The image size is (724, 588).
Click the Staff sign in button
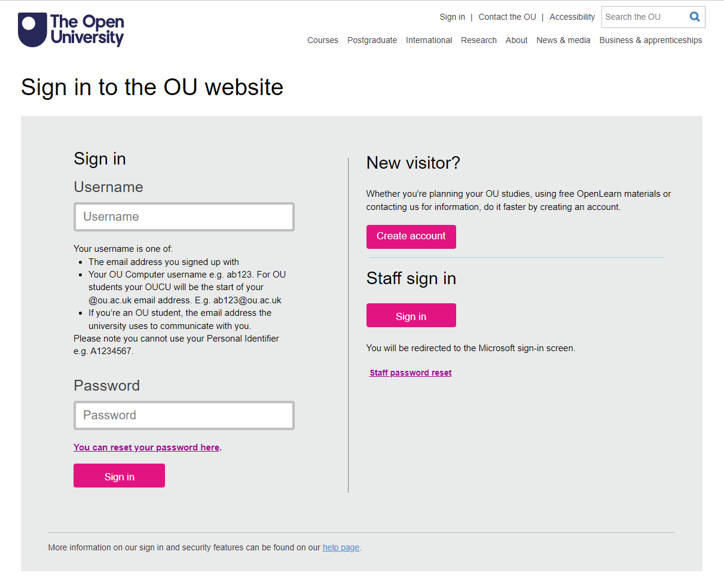(x=411, y=315)
